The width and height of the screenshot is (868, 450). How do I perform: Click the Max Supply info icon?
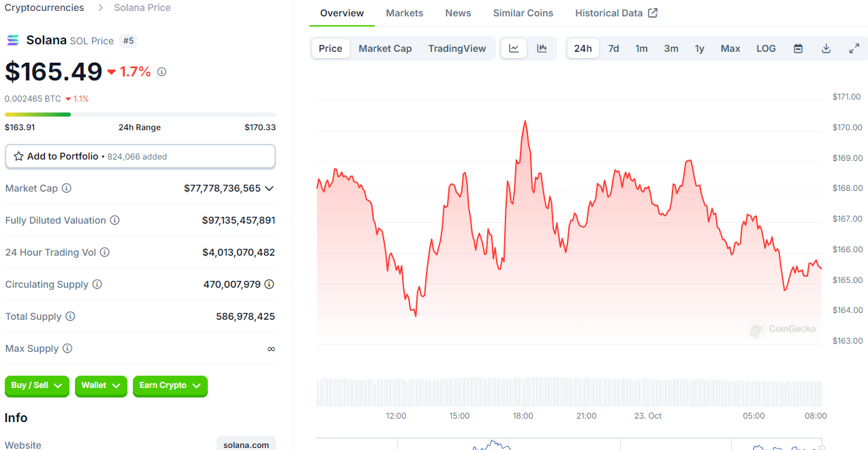[x=67, y=348]
